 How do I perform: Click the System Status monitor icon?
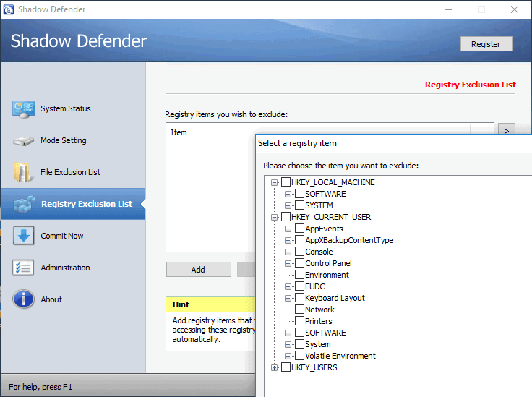[x=23, y=109]
